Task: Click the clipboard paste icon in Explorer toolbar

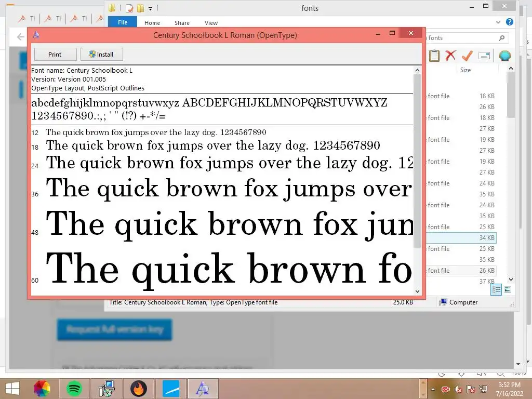Action: 434,56
